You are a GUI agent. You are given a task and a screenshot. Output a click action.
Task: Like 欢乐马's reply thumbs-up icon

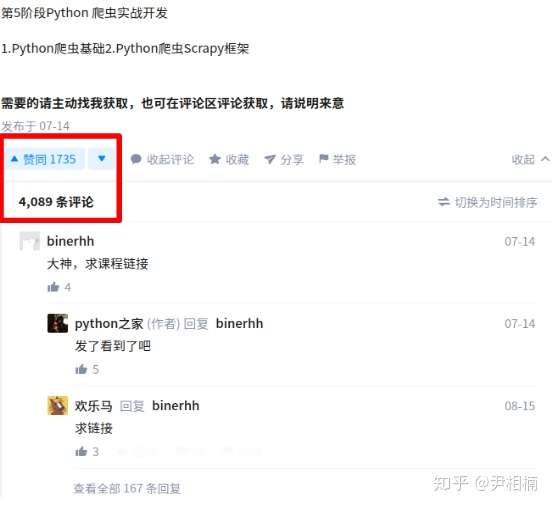[81, 451]
